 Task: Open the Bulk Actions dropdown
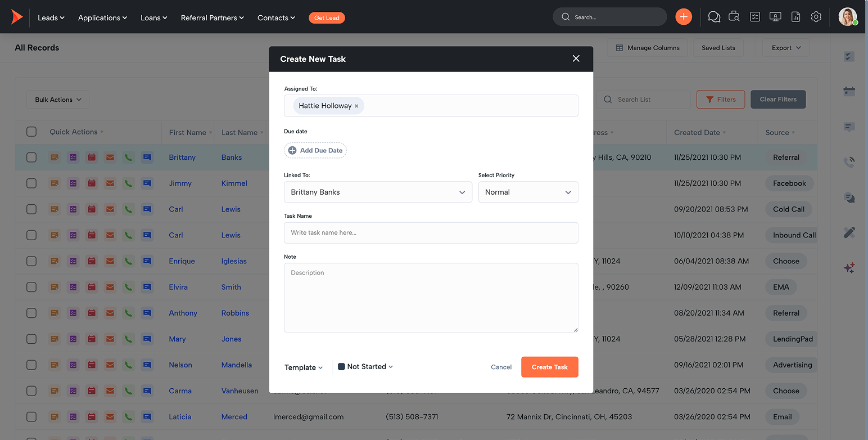click(x=58, y=100)
